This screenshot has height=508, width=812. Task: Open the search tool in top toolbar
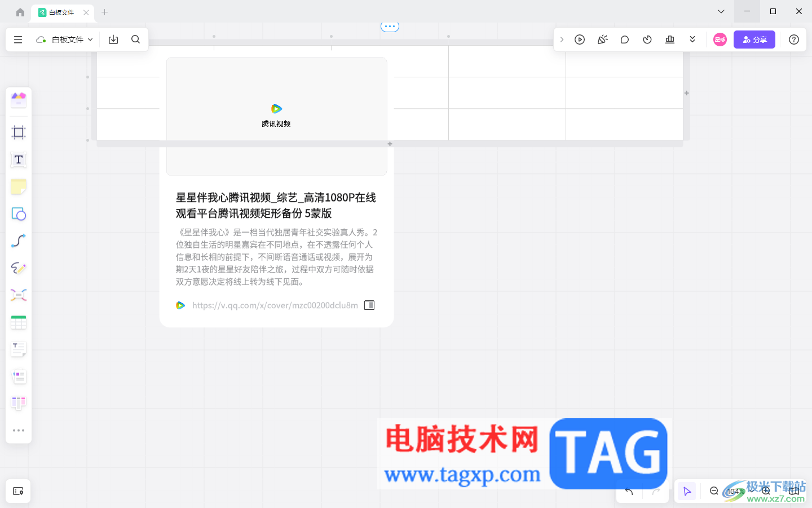(135, 40)
